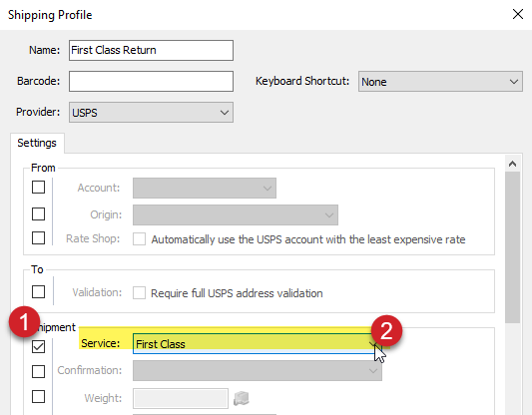This screenshot has width=532, height=415.
Task: Tick the Weight enable checkbox
Action: (x=38, y=396)
